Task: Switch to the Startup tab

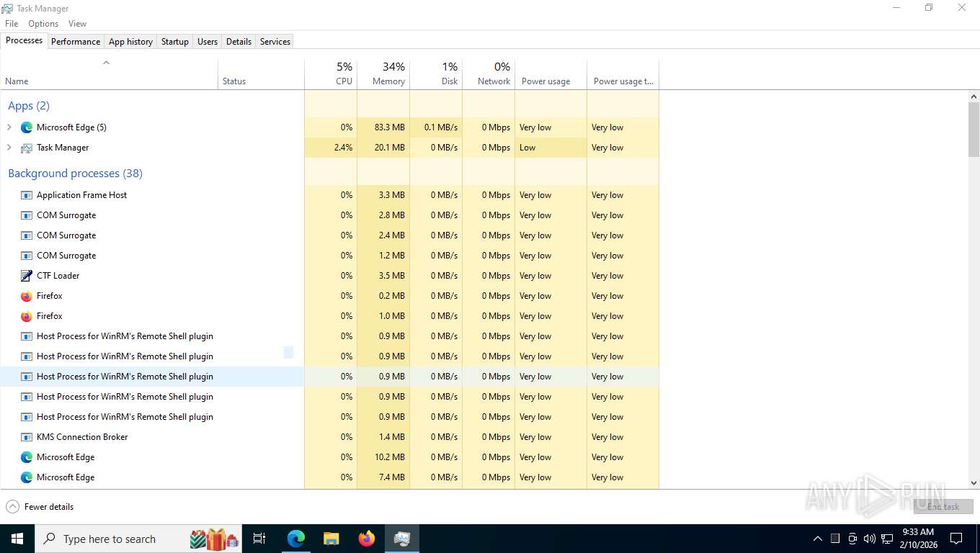Action: (174, 42)
